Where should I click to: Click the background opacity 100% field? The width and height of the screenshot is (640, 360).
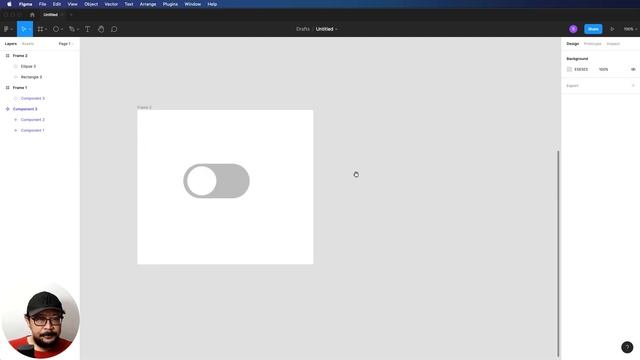click(604, 69)
